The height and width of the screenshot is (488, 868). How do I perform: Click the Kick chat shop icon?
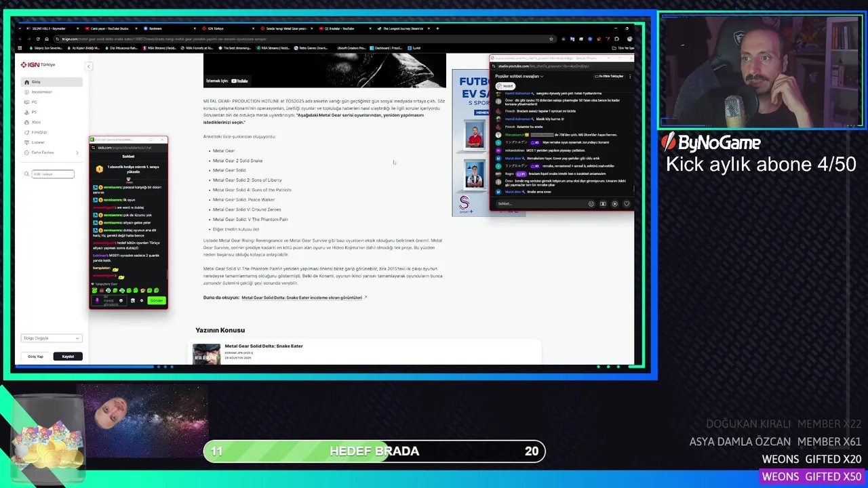133,300
